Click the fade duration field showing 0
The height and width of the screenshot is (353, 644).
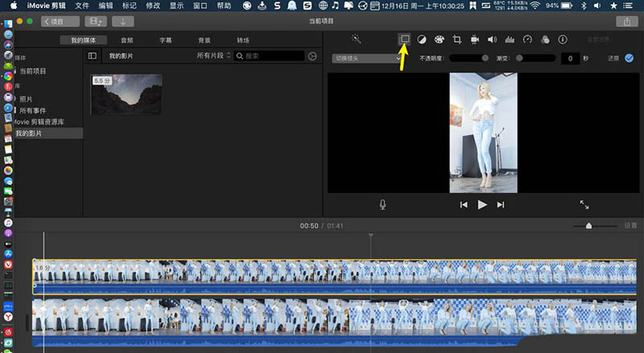click(570, 58)
